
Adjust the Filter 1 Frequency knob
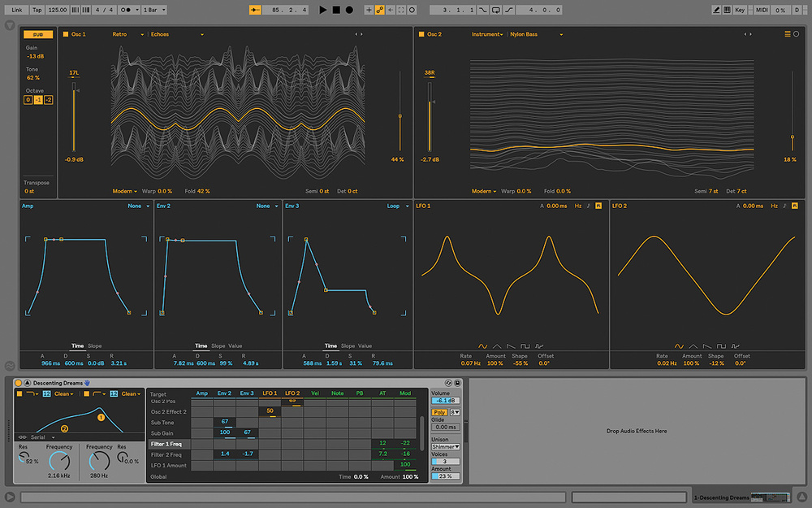point(59,462)
